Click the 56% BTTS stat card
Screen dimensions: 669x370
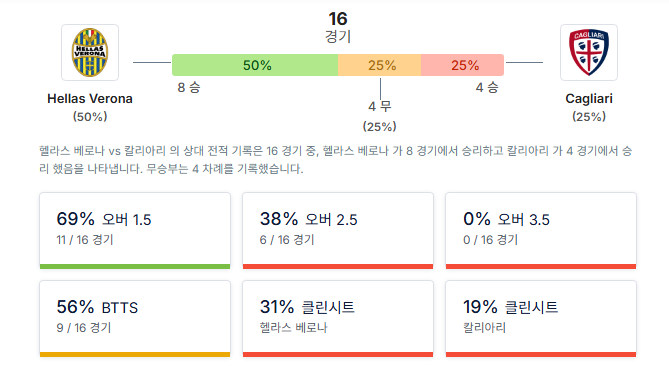tap(135, 318)
